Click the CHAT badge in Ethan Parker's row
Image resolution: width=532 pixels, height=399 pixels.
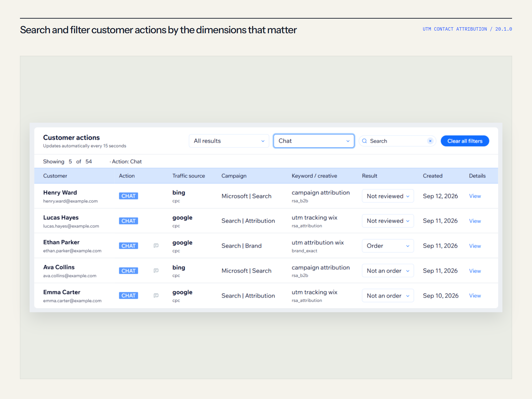click(x=128, y=246)
